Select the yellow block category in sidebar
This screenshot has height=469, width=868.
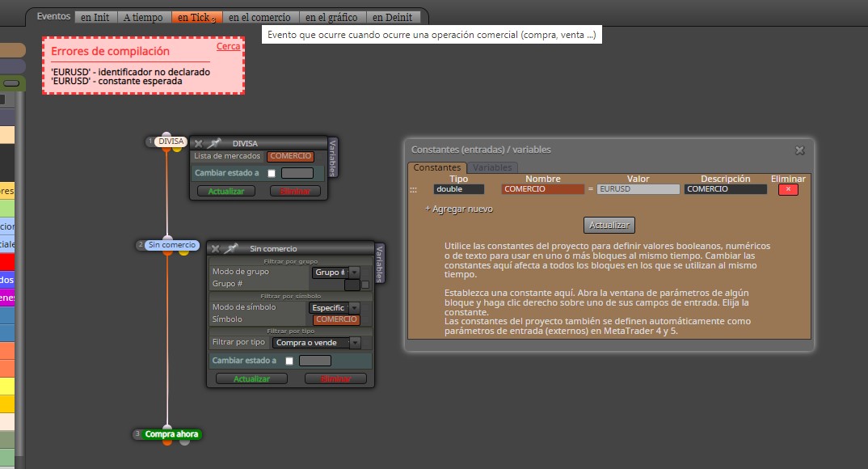tap(7, 386)
